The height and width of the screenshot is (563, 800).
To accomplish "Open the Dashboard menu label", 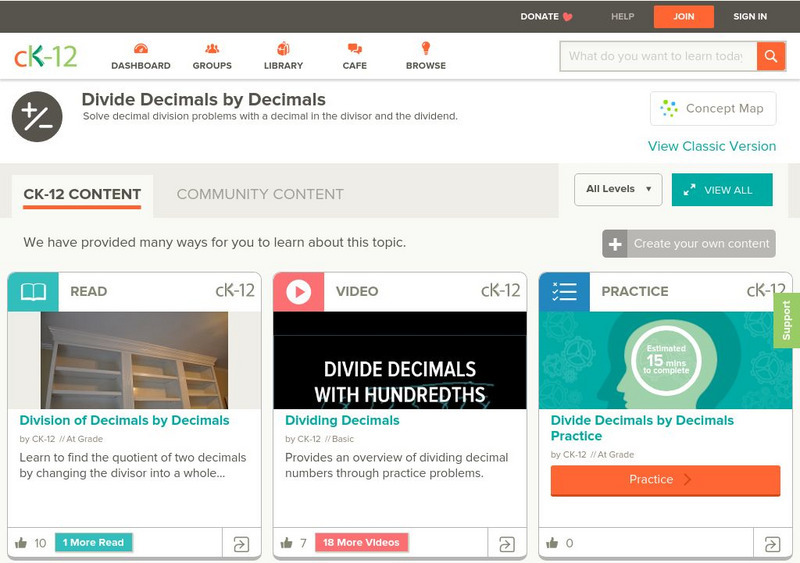I will click(141, 66).
